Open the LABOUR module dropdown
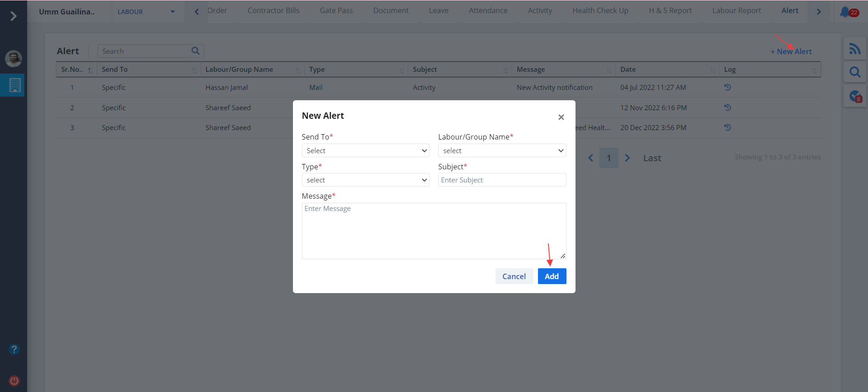Image resolution: width=868 pixels, height=392 pixels. 146,12
